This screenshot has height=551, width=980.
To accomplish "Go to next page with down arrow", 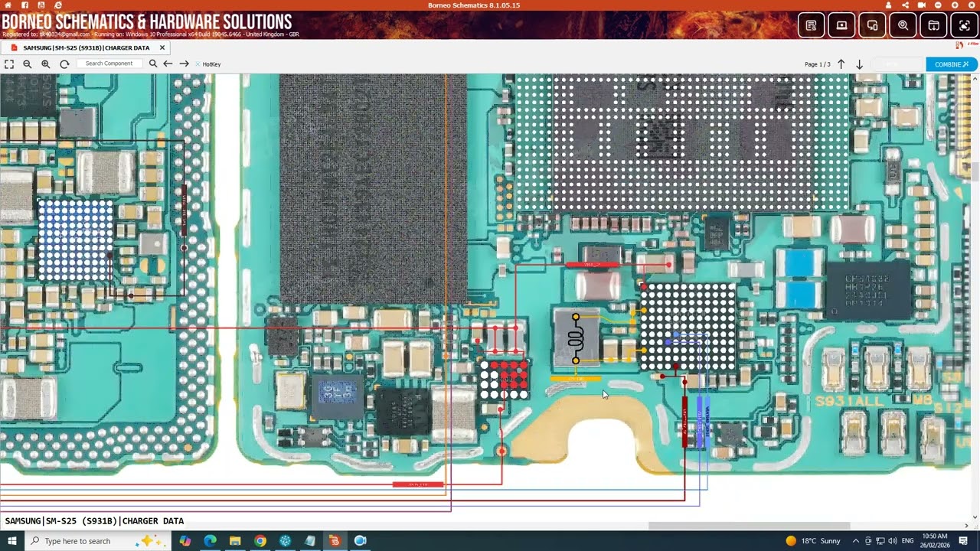I will [859, 64].
